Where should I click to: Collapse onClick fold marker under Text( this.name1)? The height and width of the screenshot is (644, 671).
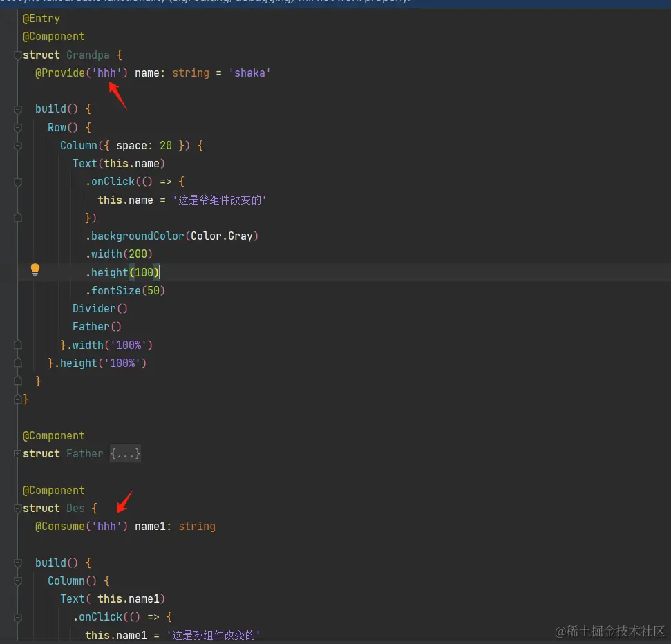[17, 618]
